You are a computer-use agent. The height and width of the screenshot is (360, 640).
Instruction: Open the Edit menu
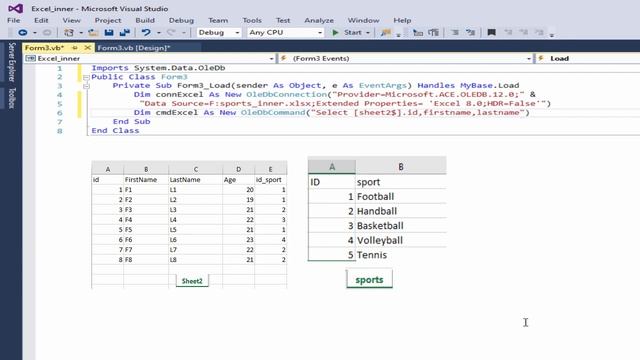point(41,20)
